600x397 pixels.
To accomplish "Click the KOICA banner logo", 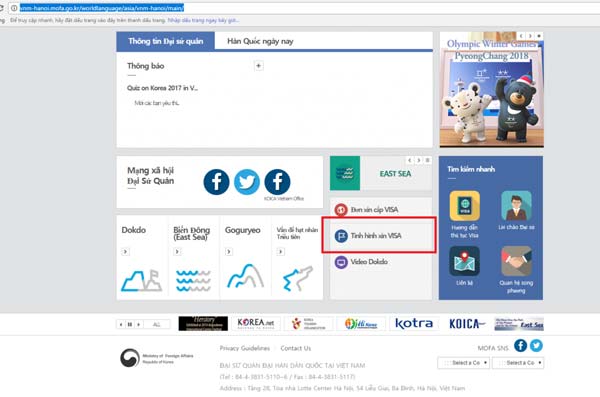I will point(466,323).
